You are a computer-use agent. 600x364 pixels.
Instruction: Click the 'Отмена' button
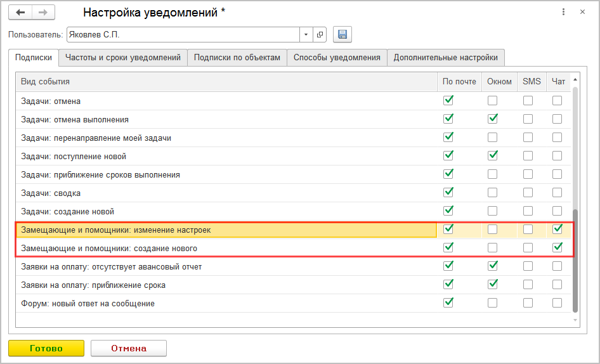[129, 348]
